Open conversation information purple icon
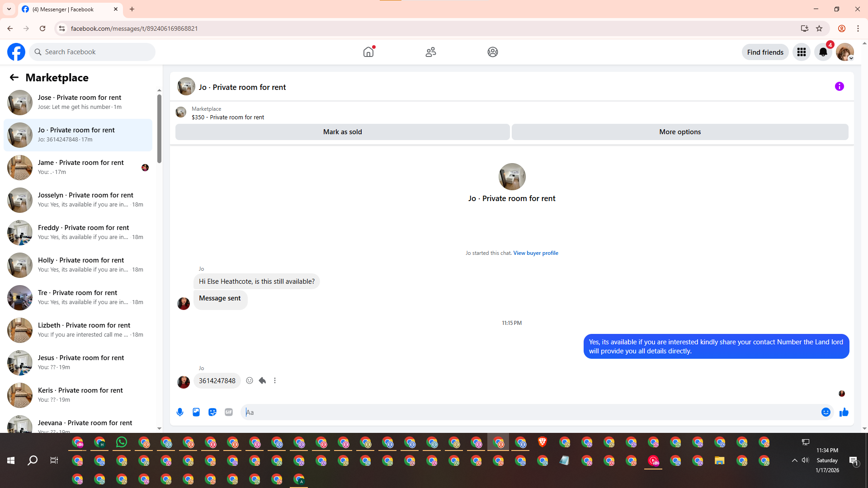This screenshot has height=488, width=868. [839, 86]
